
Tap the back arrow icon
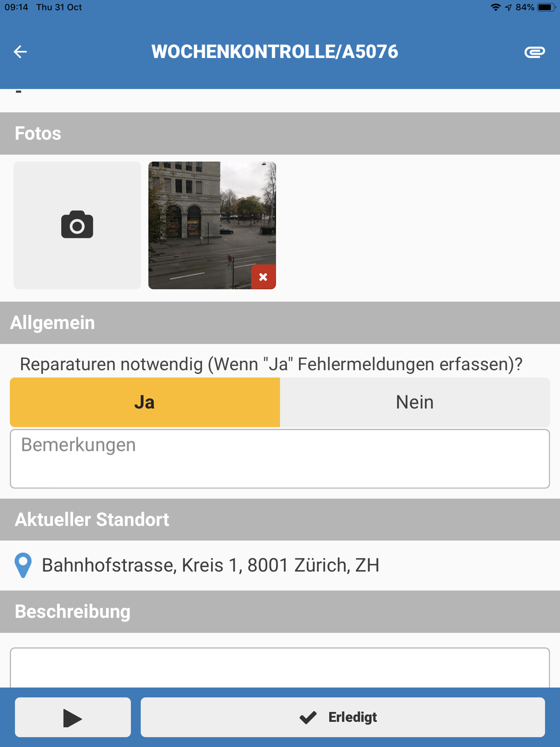coord(20,52)
